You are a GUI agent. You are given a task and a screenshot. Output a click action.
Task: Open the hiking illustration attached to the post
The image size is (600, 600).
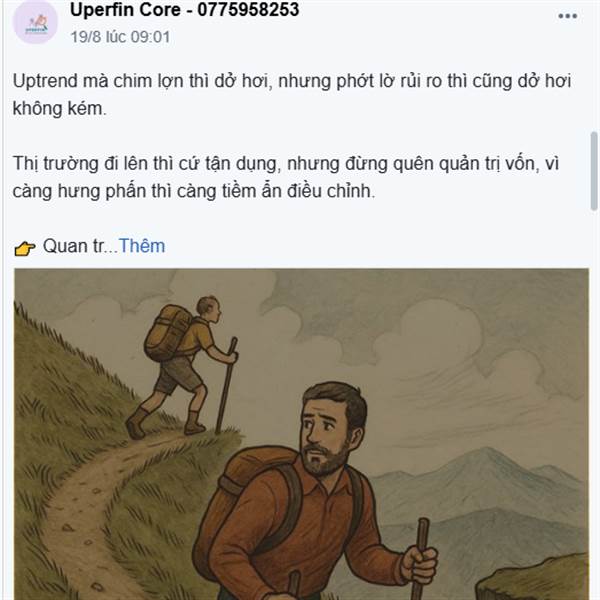click(302, 434)
